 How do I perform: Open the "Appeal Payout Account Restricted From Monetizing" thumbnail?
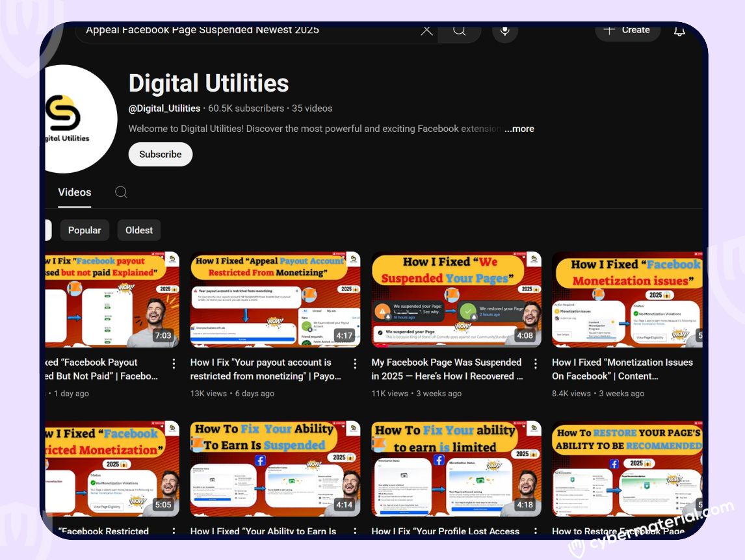275,299
